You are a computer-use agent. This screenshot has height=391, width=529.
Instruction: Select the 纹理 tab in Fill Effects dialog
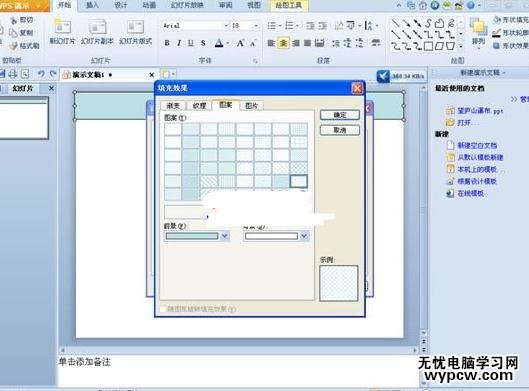click(x=199, y=106)
